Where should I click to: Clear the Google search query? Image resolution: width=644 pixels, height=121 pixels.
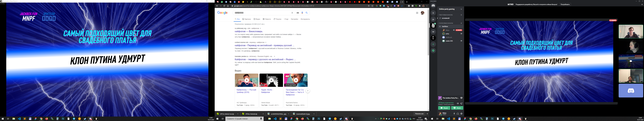292,13
